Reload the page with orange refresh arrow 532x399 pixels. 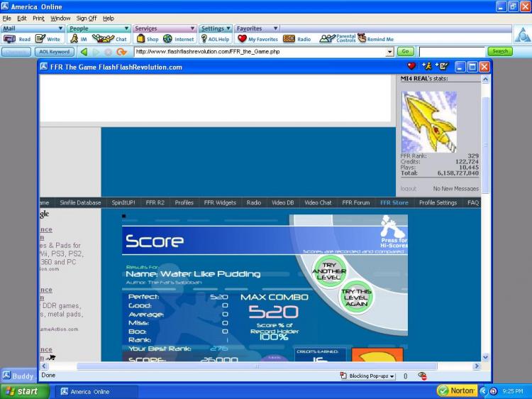pyautogui.click(x=121, y=52)
